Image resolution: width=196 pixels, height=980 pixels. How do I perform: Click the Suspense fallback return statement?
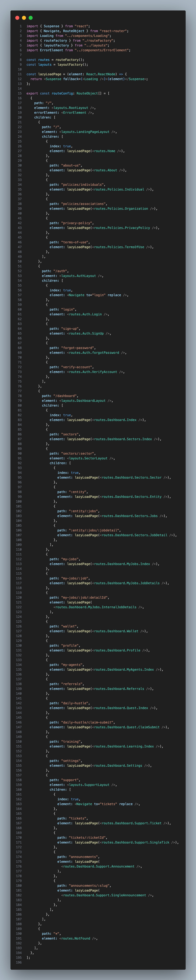89,79
